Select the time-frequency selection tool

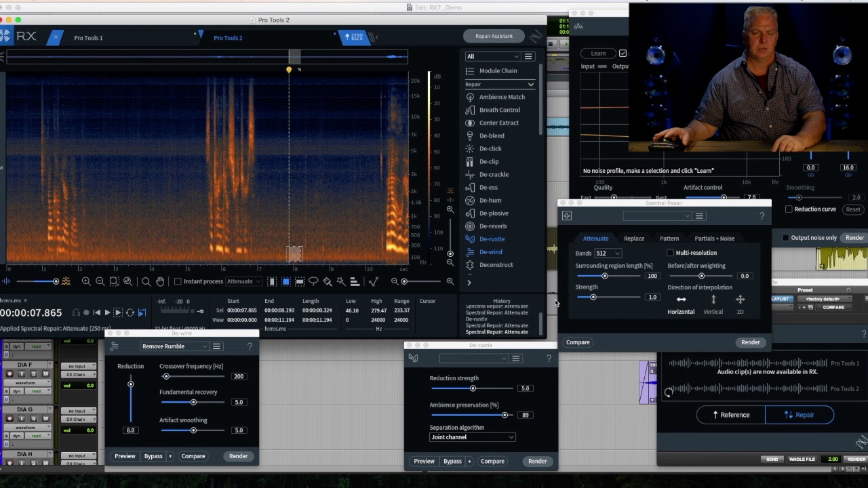click(x=286, y=281)
